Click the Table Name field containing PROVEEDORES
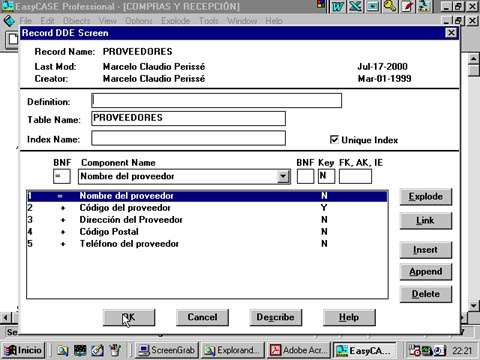The height and width of the screenshot is (360, 480). click(188, 118)
